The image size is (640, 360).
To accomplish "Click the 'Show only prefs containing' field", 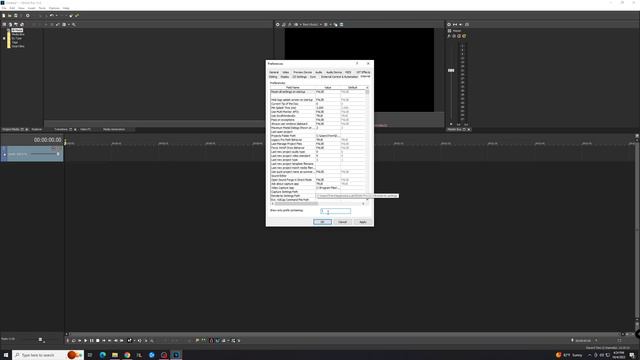I will coord(336,211).
